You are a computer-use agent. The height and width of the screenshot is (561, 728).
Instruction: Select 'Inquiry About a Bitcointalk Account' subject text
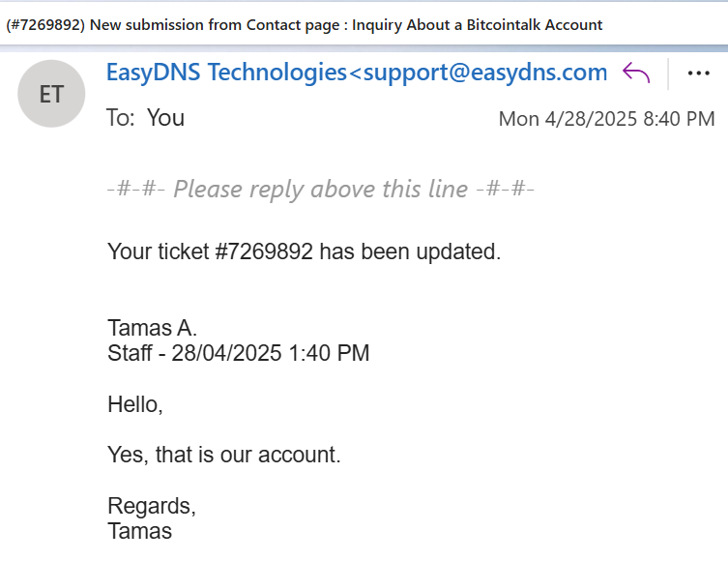[478, 24]
